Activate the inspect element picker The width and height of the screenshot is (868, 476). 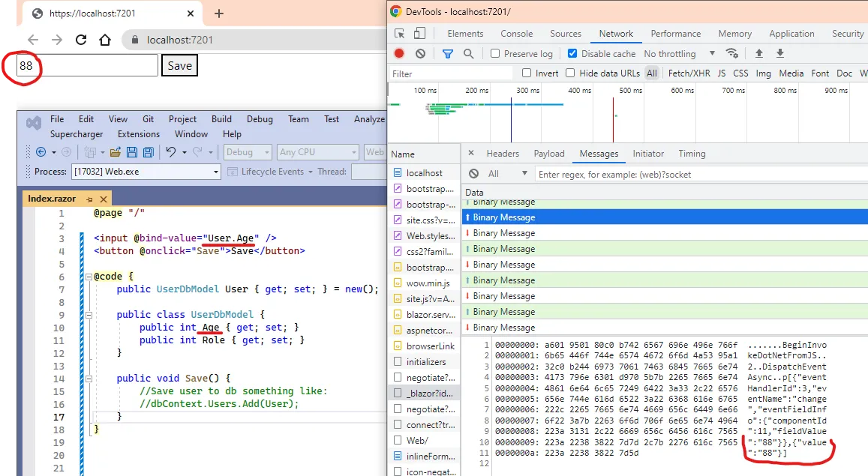pyautogui.click(x=399, y=34)
